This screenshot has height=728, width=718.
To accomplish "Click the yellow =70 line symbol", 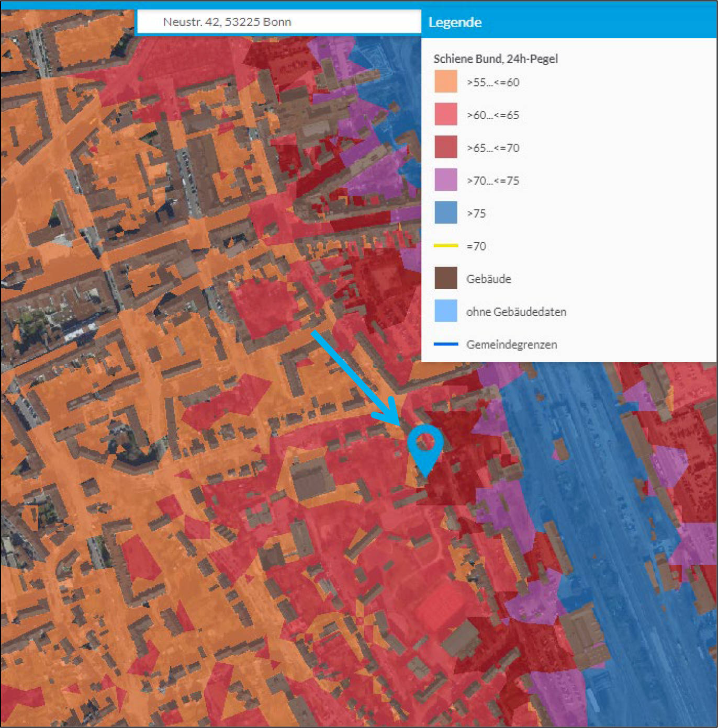I will (x=445, y=246).
